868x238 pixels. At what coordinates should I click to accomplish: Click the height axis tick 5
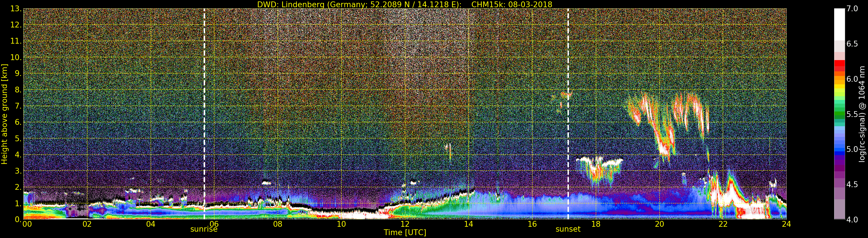18,138
